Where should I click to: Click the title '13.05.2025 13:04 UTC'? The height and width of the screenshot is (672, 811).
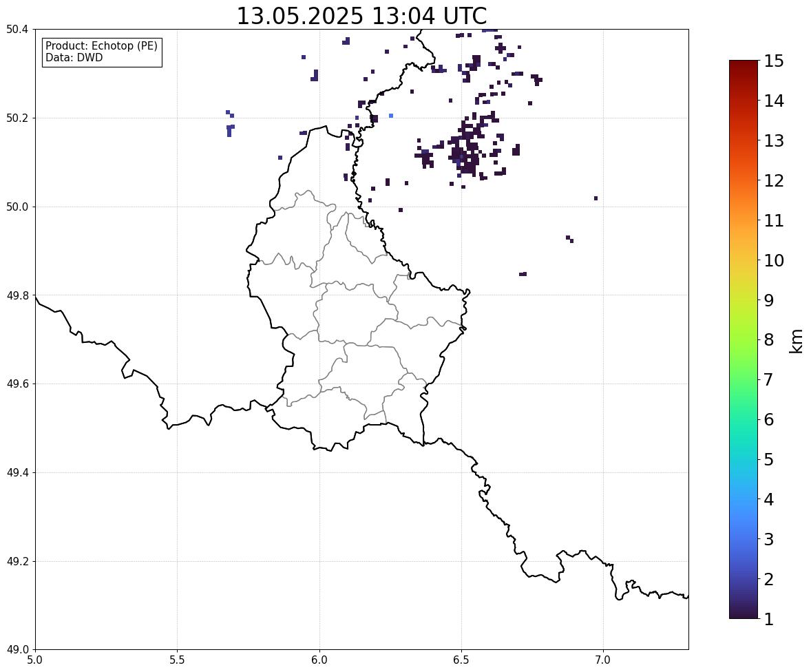361,16
